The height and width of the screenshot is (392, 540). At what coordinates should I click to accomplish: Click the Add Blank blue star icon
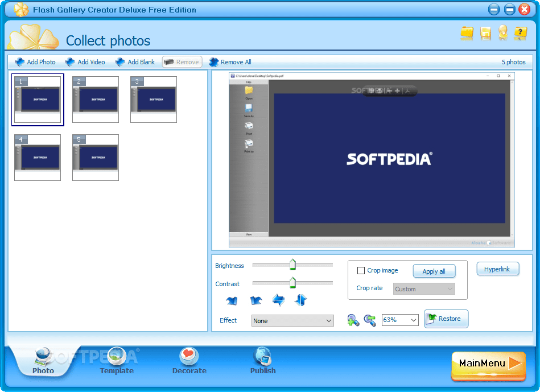(x=120, y=62)
